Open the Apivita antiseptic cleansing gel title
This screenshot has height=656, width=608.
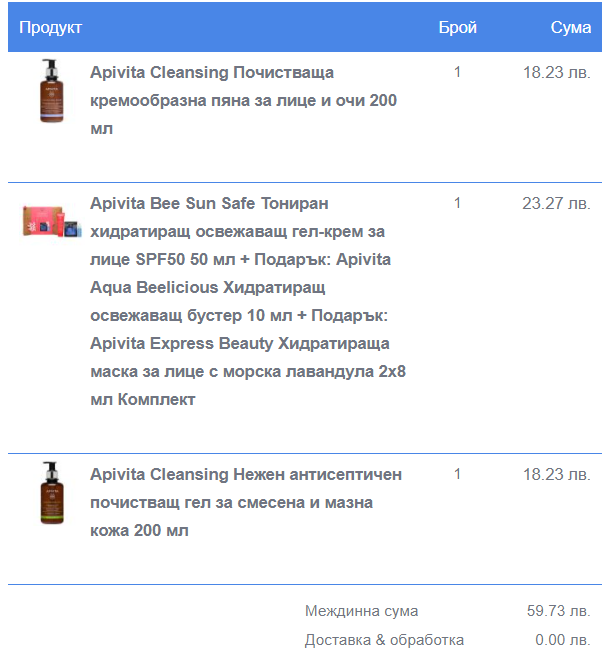click(x=245, y=502)
